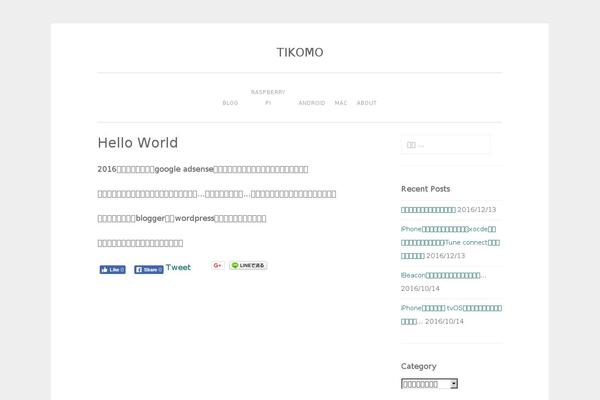Open the recent post about iTune connect
600x400 pixels.
tap(450, 242)
